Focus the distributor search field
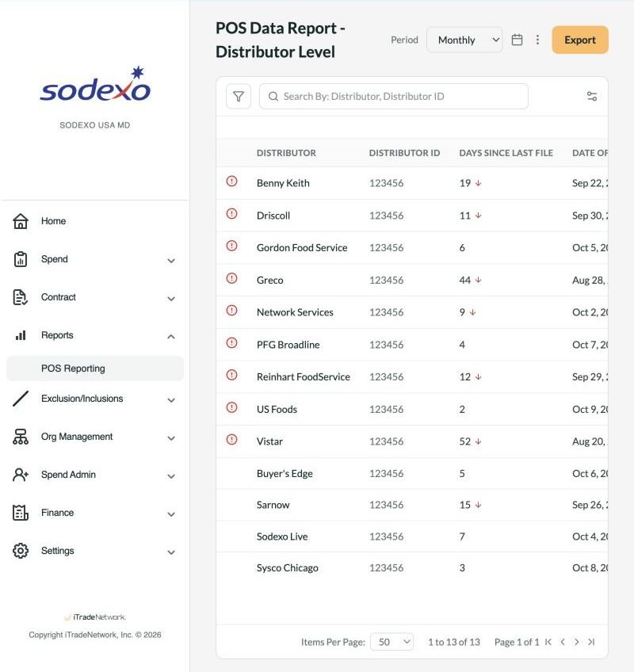634x672 pixels. (394, 97)
